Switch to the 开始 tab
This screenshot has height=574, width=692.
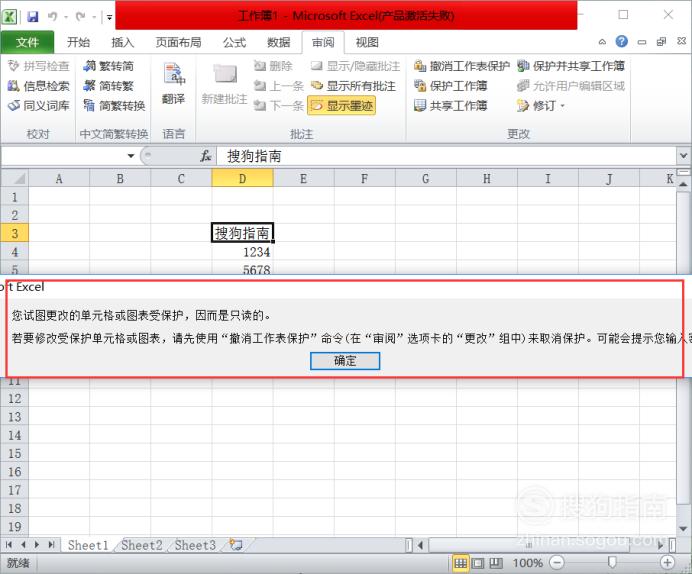coord(79,42)
